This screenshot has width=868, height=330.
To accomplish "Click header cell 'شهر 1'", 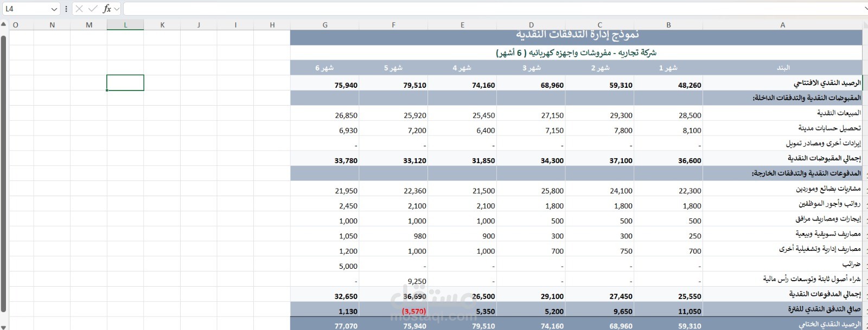I will tap(668, 68).
